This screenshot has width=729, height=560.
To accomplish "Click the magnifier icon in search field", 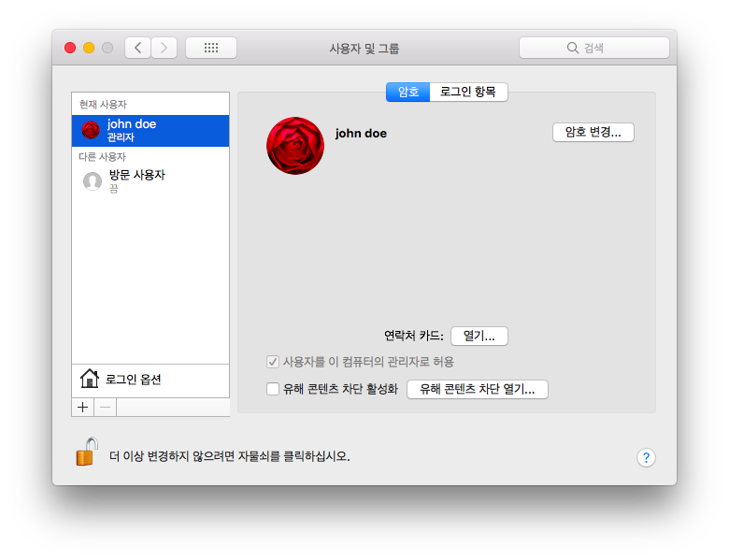I will click(x=572, y=48).
